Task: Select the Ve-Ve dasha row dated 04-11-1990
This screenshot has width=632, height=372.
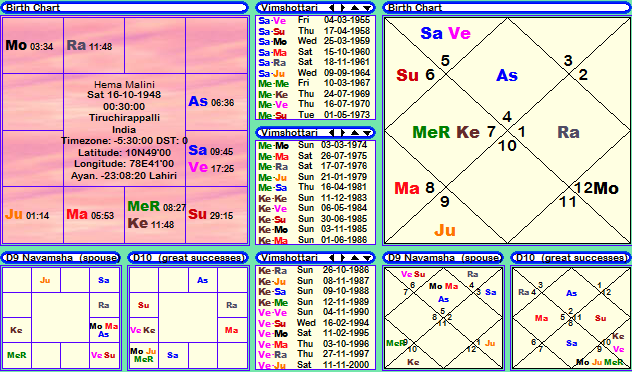Action: click(x=315, y=312)
